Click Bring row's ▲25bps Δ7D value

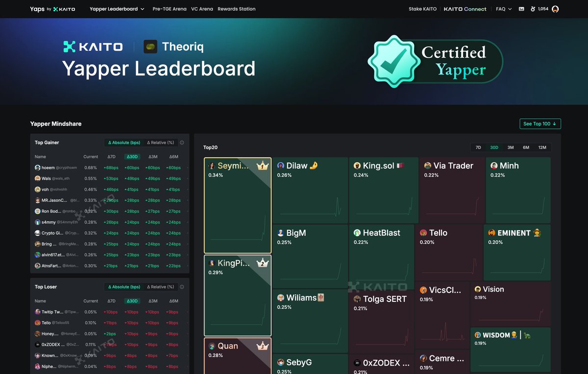point(111,244)
